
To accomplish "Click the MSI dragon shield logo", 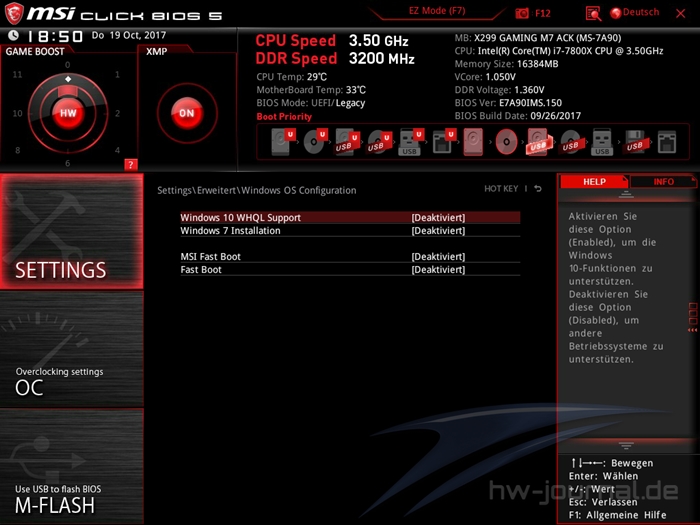I will pos(14,13).
